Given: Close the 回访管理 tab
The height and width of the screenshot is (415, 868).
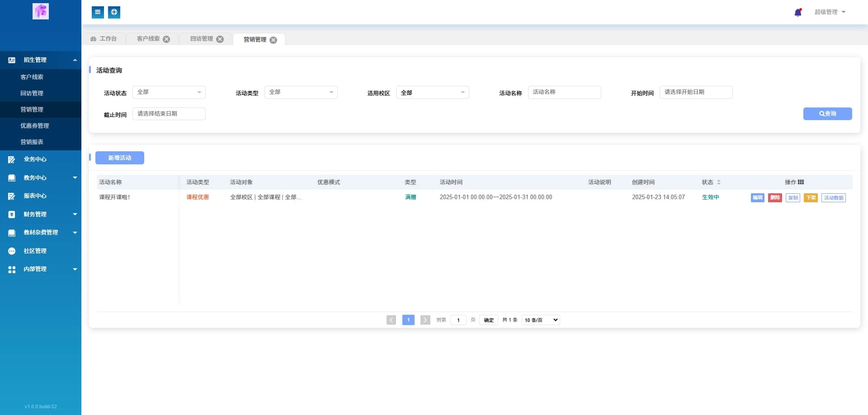Looking at the screenshot, I should click(x=220, y=39).
